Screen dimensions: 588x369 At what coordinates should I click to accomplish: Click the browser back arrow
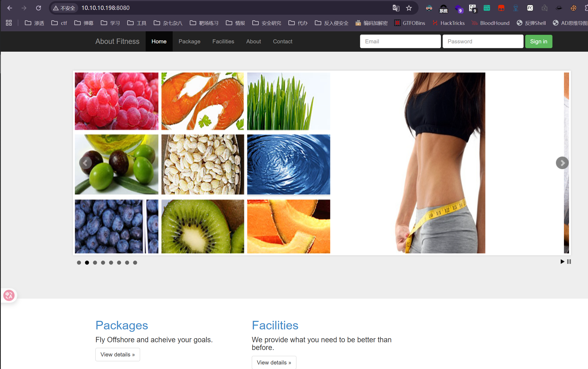coord(10,8)
